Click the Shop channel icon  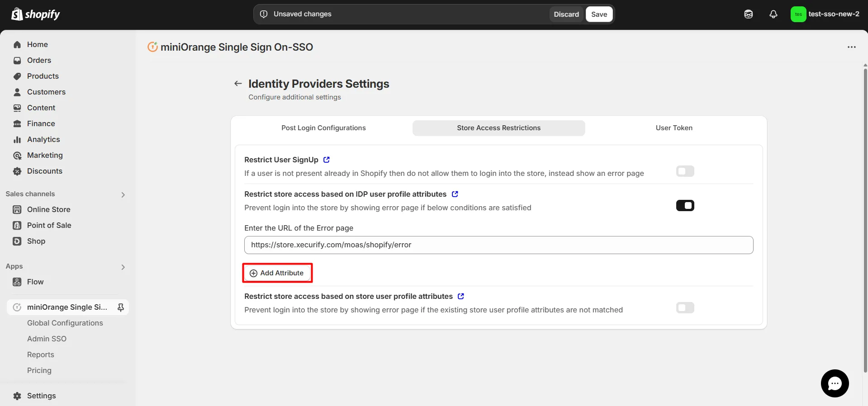(x=17, y=241)
